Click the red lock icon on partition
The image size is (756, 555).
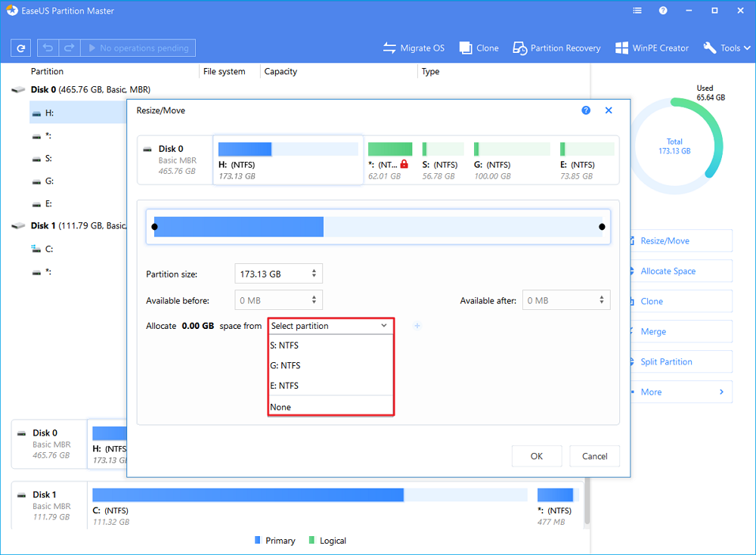click(x=404, y=164)
